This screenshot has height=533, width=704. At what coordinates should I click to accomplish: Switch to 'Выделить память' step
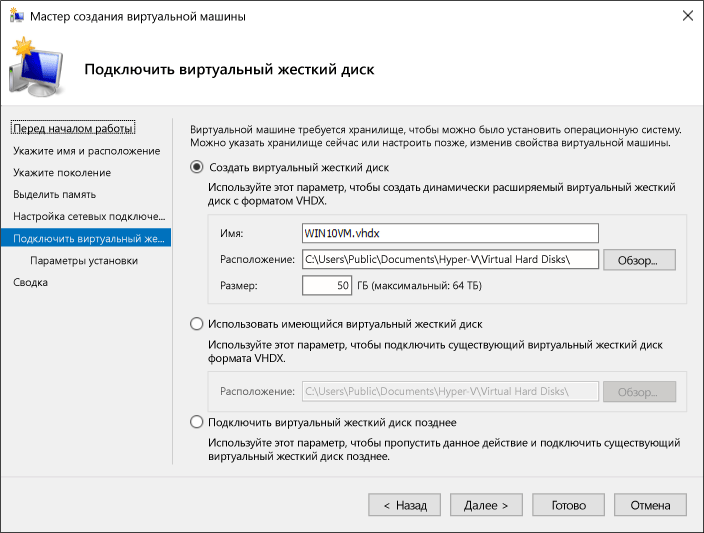tap(55, 194)
